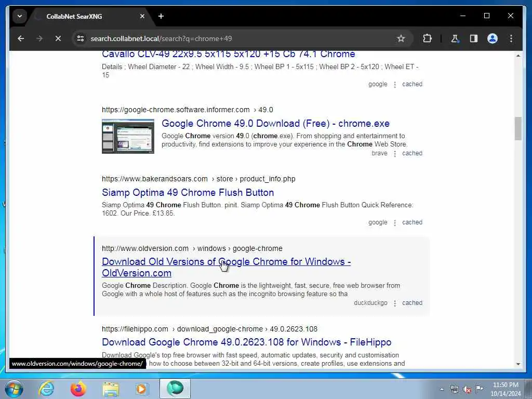Click the Chrome 49.0 result thumbnail

[128, 136]
